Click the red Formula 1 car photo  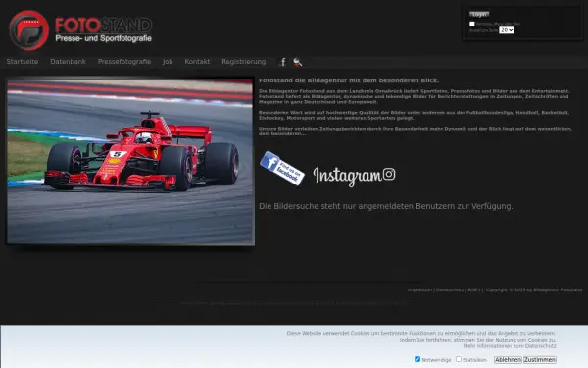(x=130, y=162)
